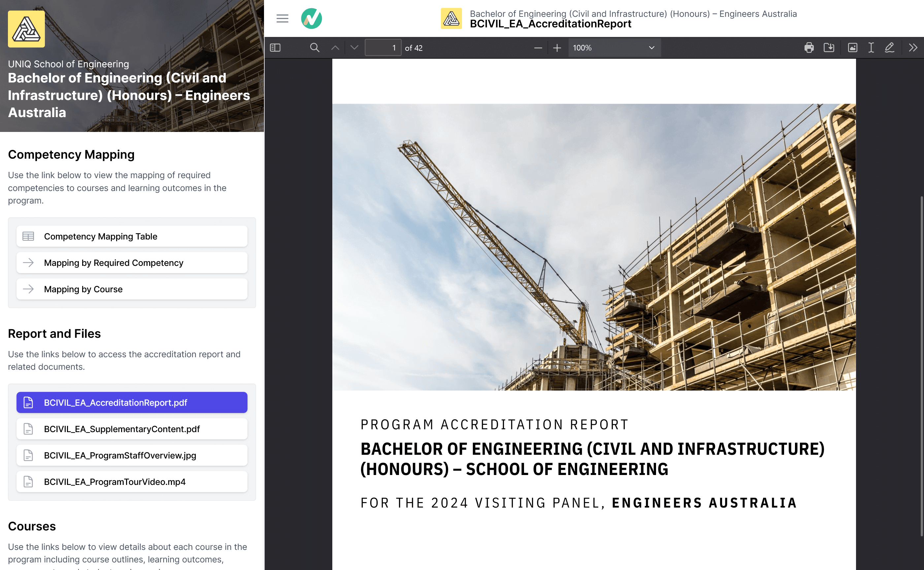Viewport: 924px width, 570px height.
Task: Open the hamburger navigation menu
Action: click(282, 18)
